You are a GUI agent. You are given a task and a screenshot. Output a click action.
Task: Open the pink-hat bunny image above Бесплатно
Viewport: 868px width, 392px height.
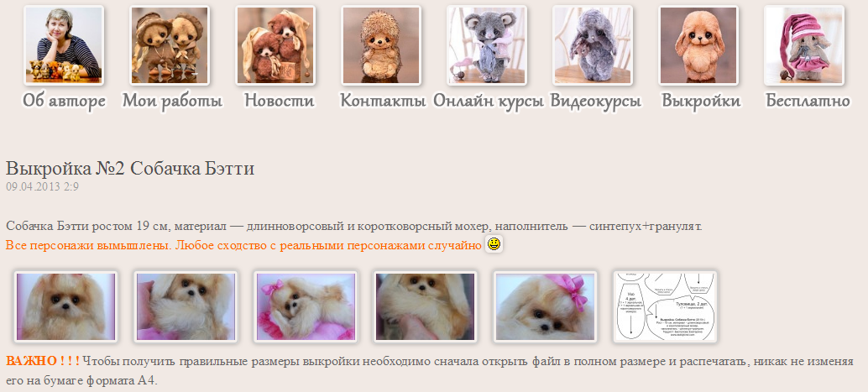pos(804,45)
